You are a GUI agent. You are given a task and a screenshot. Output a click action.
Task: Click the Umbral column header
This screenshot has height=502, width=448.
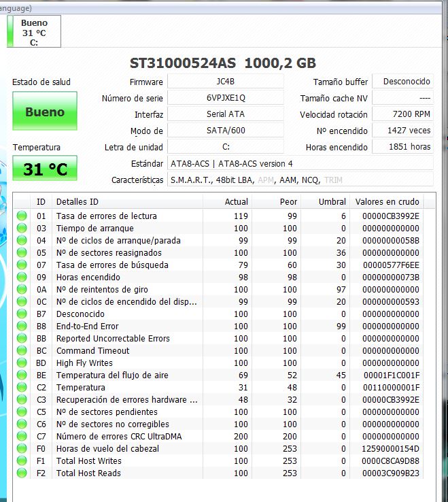(325, 202)
